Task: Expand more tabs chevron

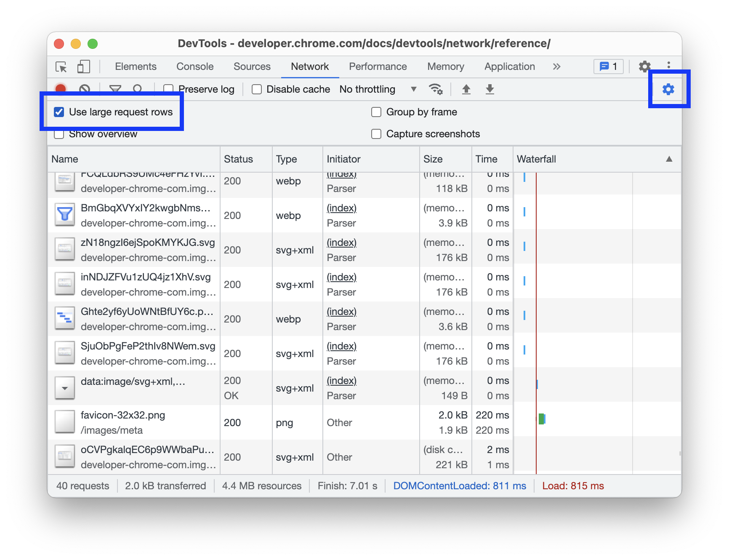Action: pos(556,67)
